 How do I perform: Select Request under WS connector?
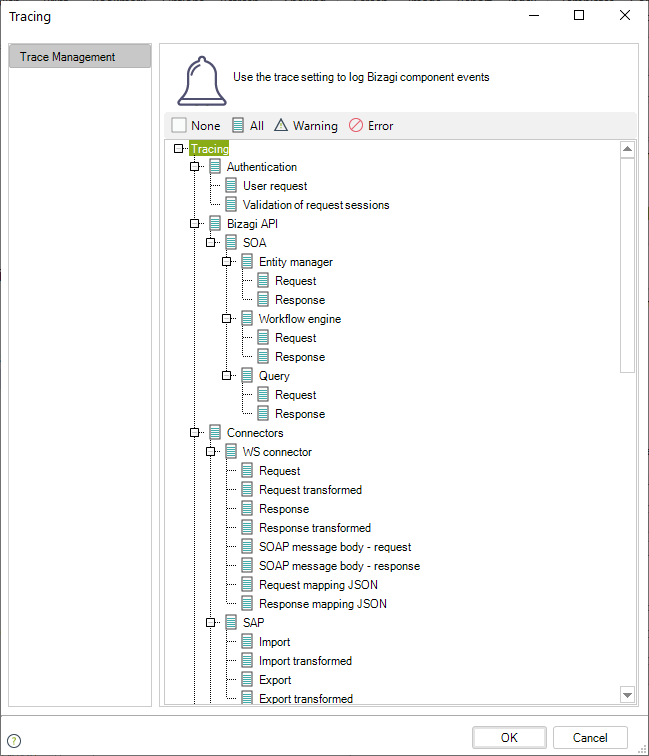280,471
